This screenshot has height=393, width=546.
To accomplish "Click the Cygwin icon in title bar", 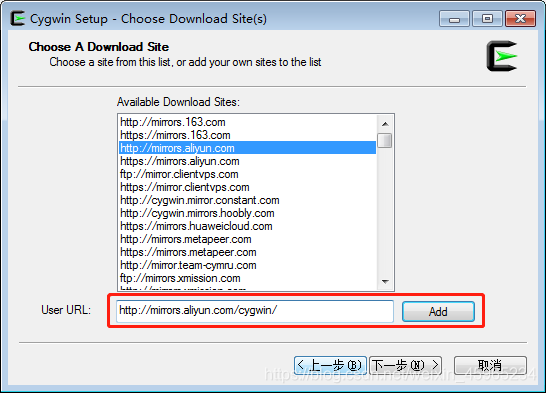I will pyautogui.click(x=17, y=18).
